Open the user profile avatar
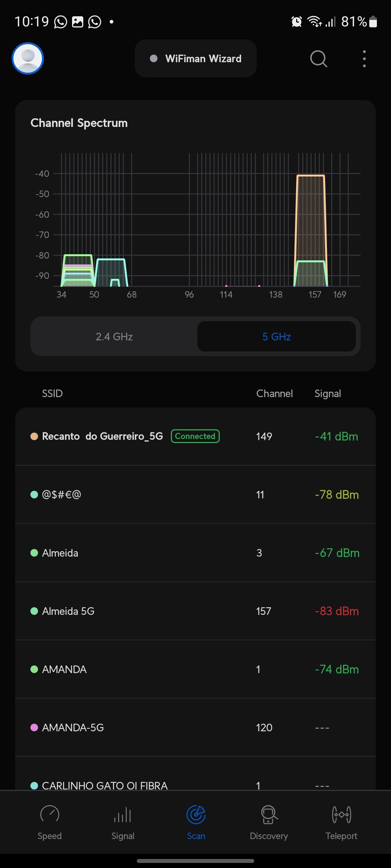The width and height of the screenshot is (391, 868). pyautogui.click(x=28, y=58)
